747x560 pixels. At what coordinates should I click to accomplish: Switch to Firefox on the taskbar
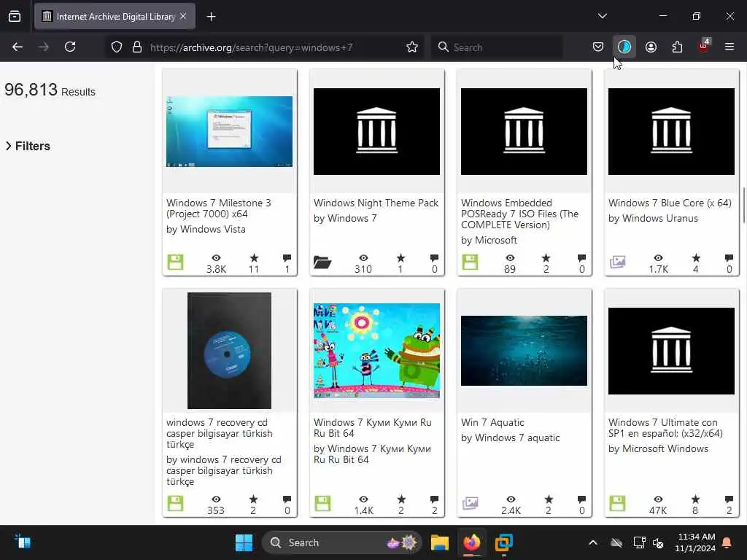472,542
